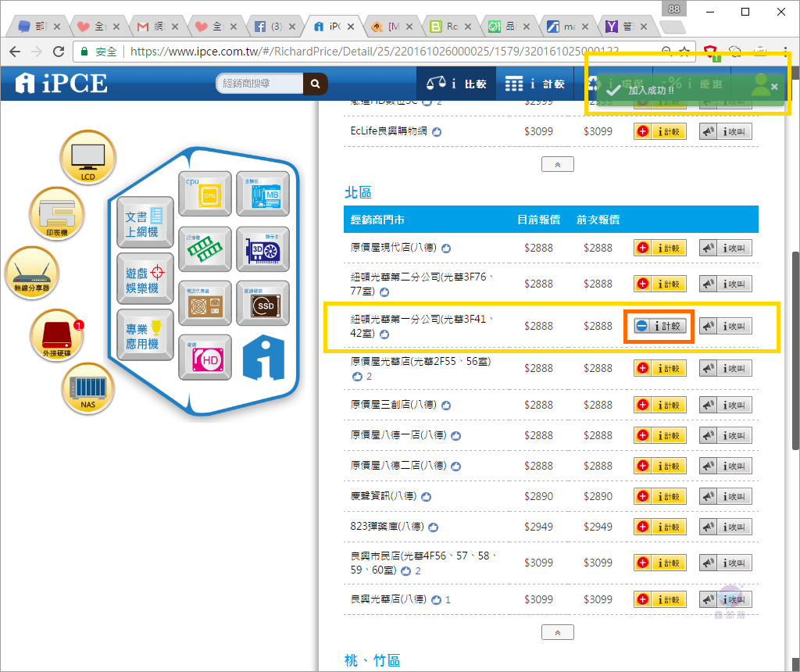Collapse the 北區 store list

(558, 633)
